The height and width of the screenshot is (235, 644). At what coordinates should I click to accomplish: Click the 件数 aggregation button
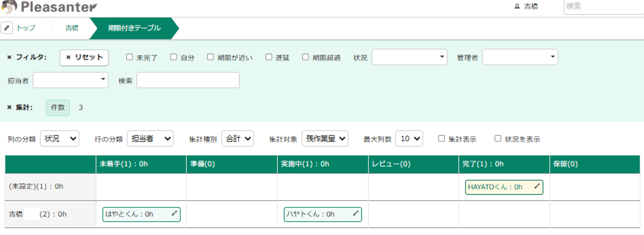coord(58,108)
